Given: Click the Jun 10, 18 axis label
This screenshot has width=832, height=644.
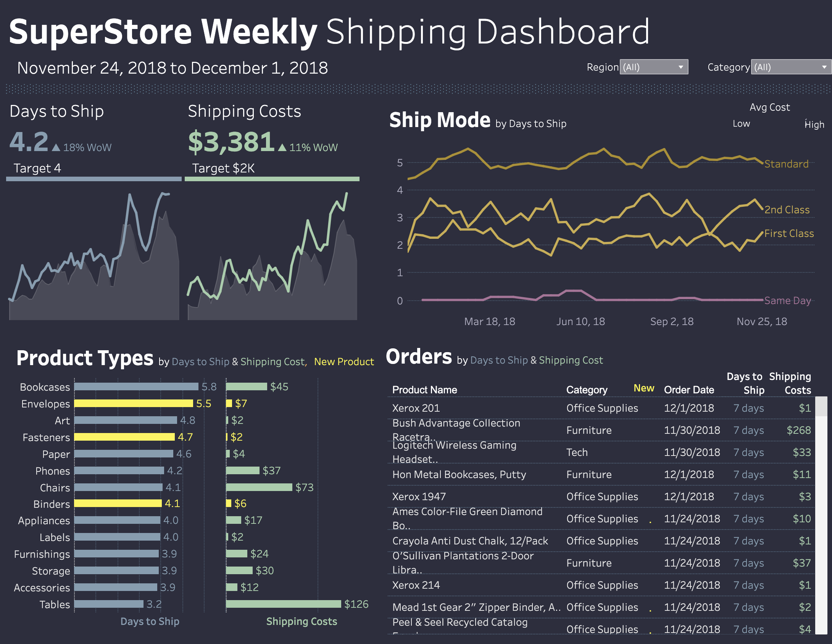Looking at the screenshot, I should [x=580, y=321].
